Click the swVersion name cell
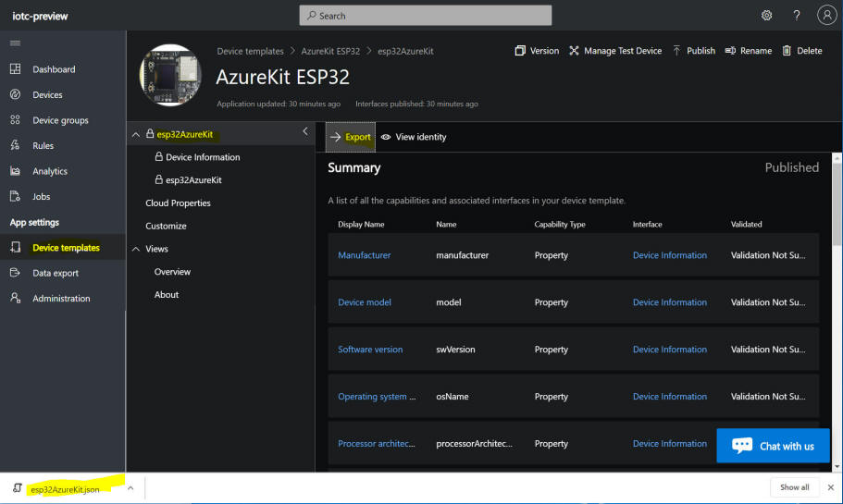 (x=455, y=350)
